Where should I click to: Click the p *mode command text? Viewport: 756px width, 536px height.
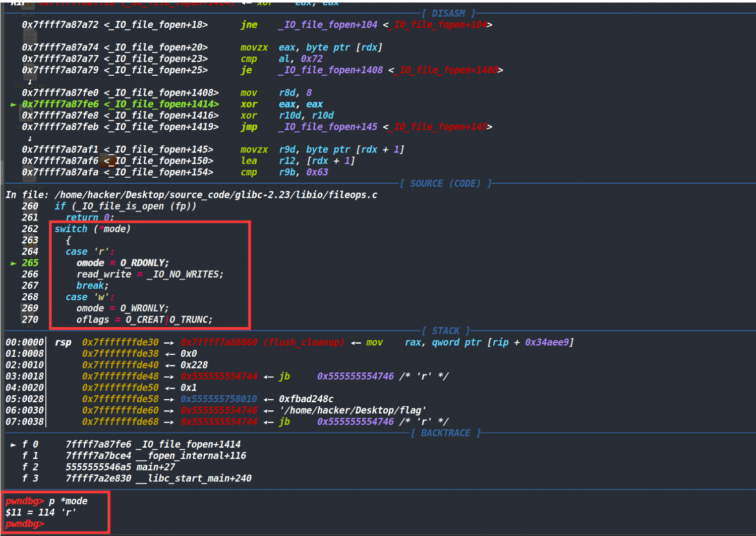point(68,501)
